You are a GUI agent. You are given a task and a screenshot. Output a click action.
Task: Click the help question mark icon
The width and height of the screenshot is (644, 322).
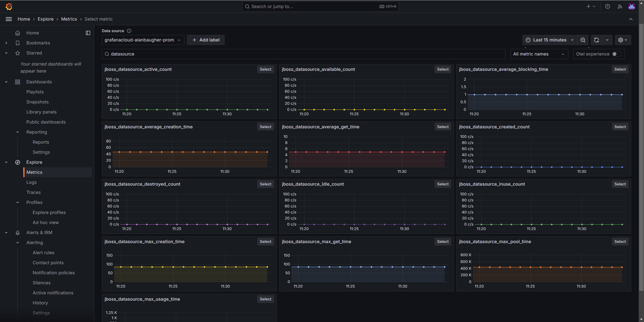click(607, 6)
